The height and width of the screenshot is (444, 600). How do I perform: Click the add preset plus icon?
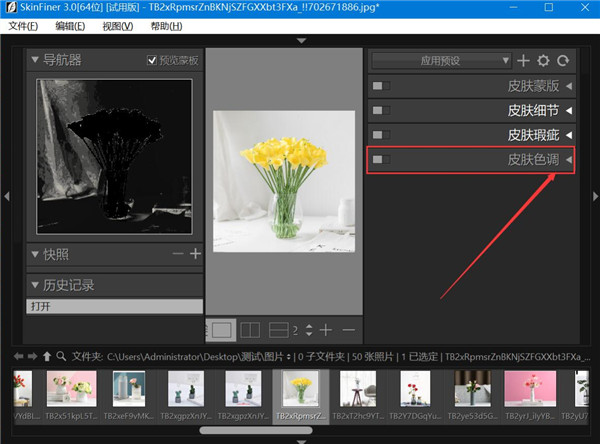[524, 61]
